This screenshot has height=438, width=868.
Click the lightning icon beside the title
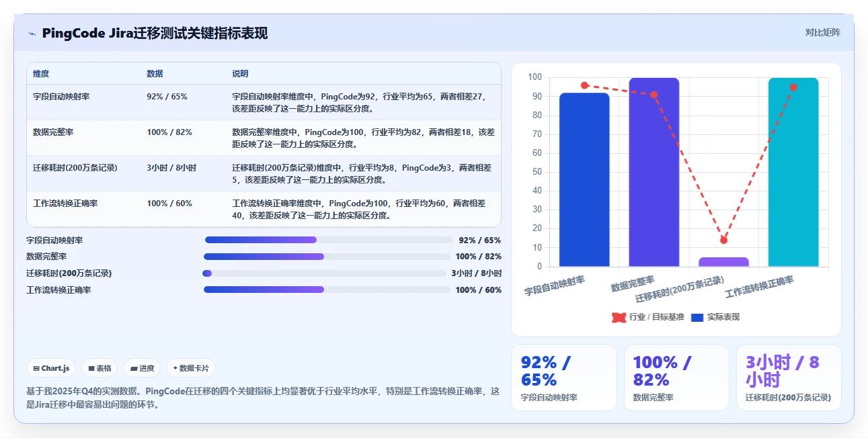[x=32, y=34]
